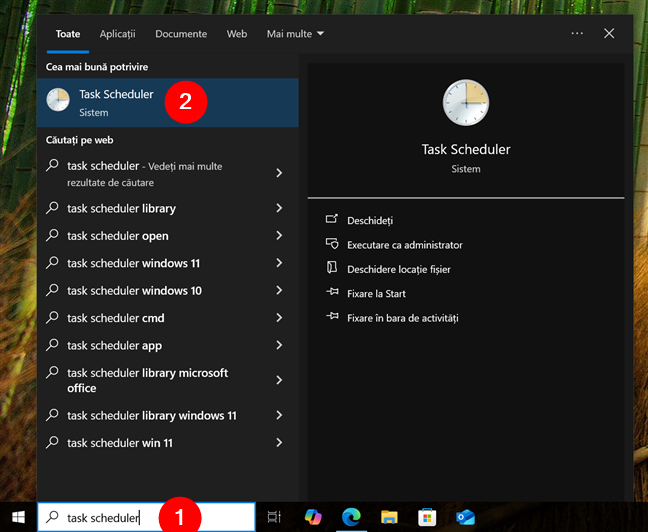Screen dimensions: 648x532
Task: Open Microsoft Store from the taskbar
Action: (427, 517)
